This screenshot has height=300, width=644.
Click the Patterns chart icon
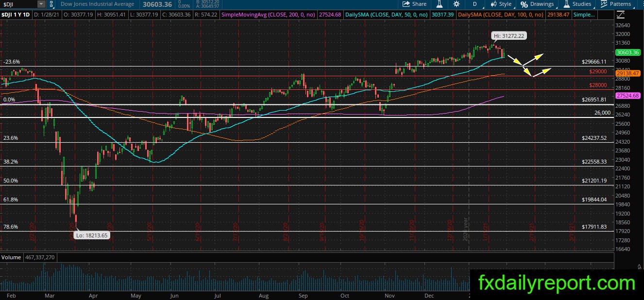coord(604,4)
